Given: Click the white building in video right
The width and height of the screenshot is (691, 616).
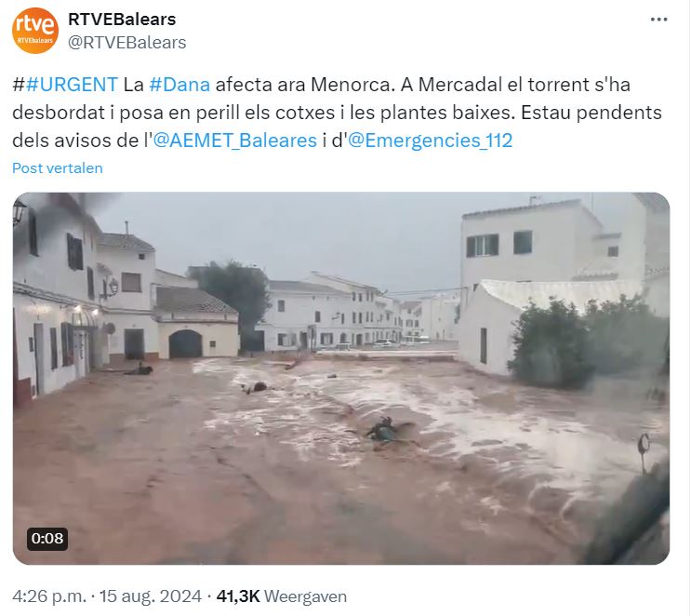Looking at the screenshot, I should (533, 247).
